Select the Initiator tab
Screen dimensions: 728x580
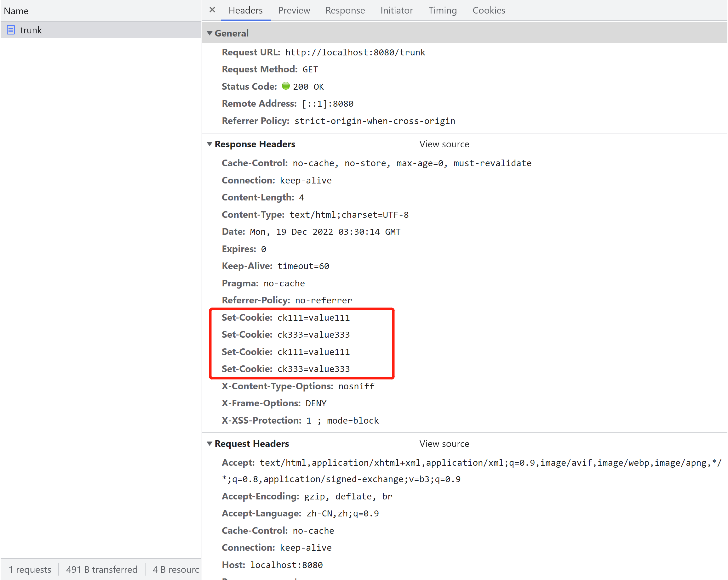tap(396, 10)
